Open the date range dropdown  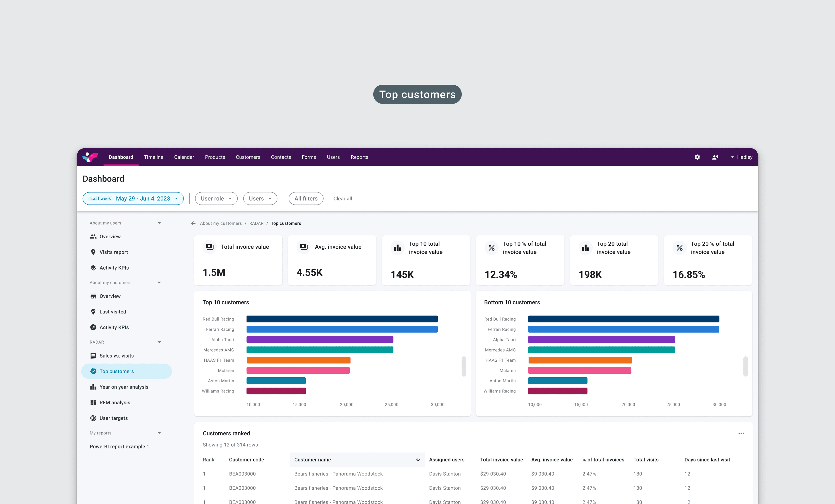click(133, 199)
